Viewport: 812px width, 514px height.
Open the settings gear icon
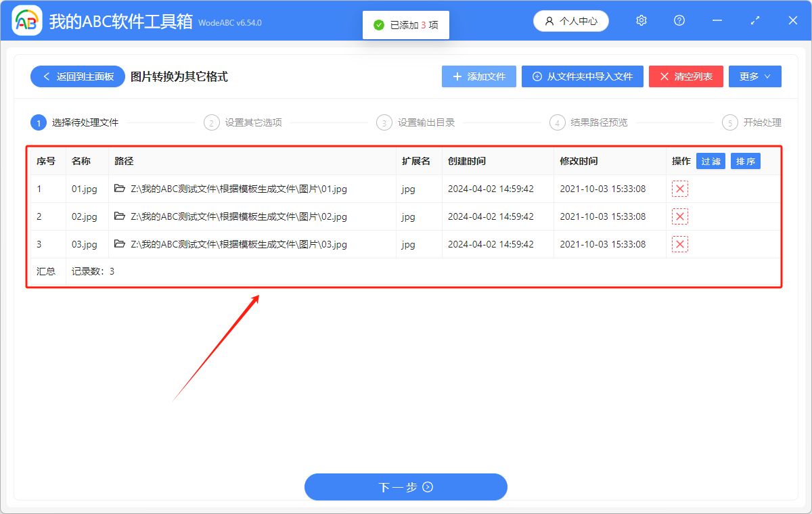tap(641, 20)
